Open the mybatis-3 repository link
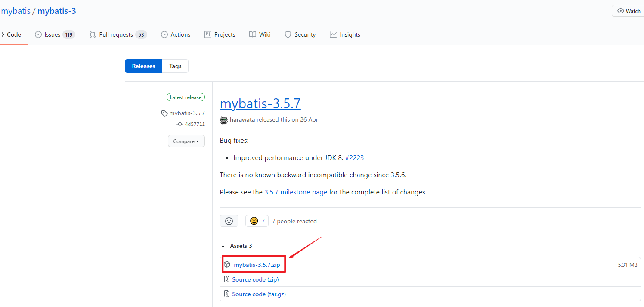The image size is (644, 307). [57, 11]
